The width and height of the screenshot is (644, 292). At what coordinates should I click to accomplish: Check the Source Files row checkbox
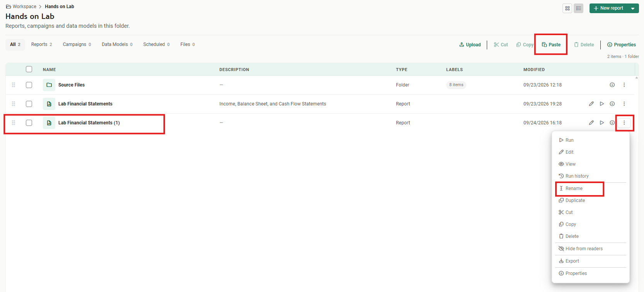(29, 85)
